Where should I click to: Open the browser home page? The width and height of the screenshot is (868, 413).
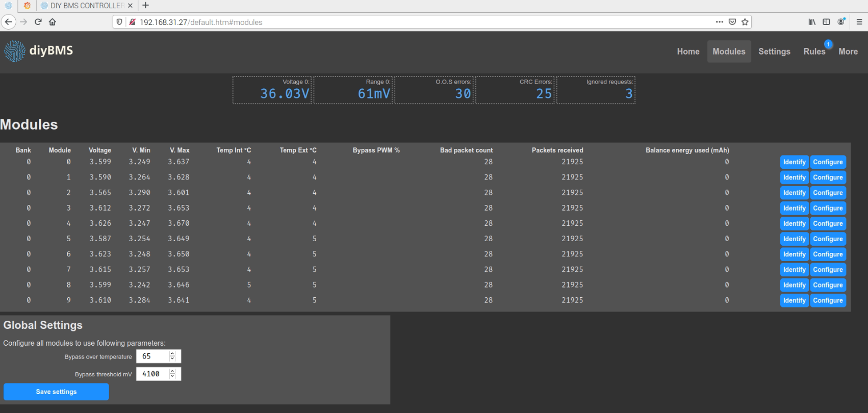point(53,22)
